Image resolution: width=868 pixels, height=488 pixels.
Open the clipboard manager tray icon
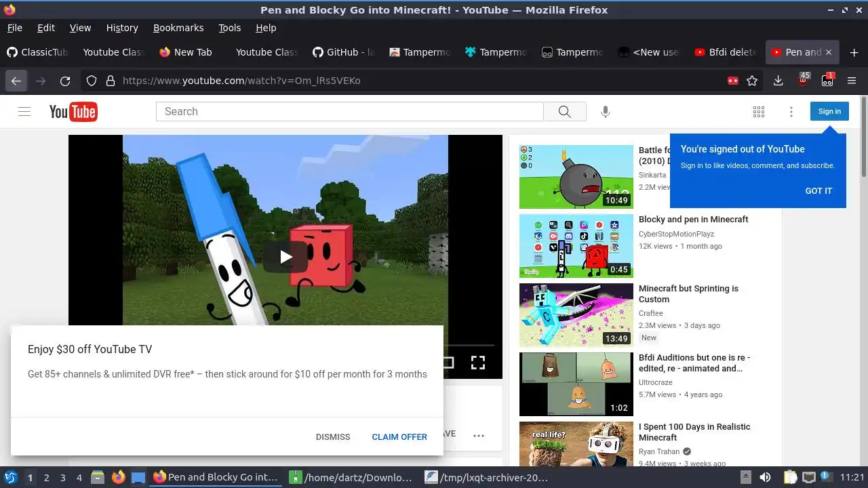[x=790, y=477]
